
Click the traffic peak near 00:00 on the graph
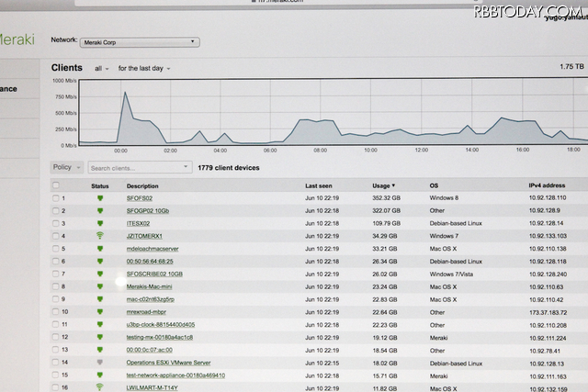(x=125, y=92)
